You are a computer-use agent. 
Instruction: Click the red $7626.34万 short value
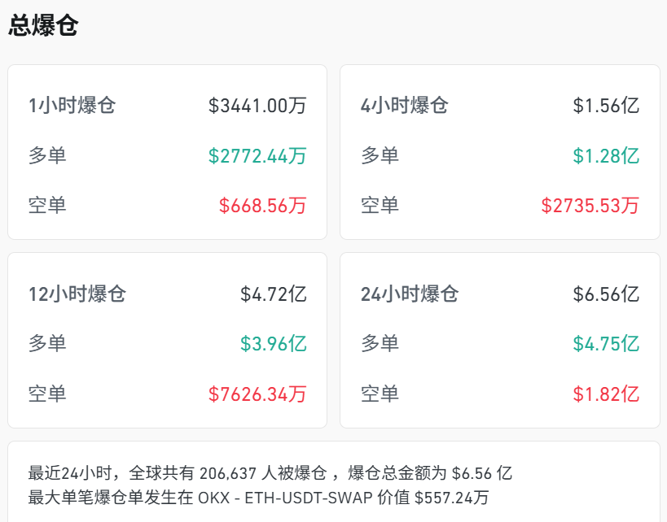pyautogui.click(x=257, y=394)
